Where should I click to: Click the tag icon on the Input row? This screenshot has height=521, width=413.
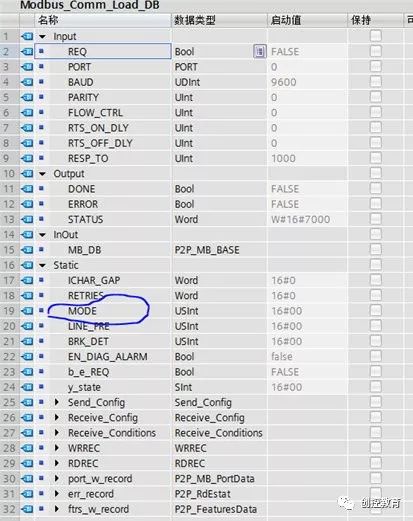27,36
